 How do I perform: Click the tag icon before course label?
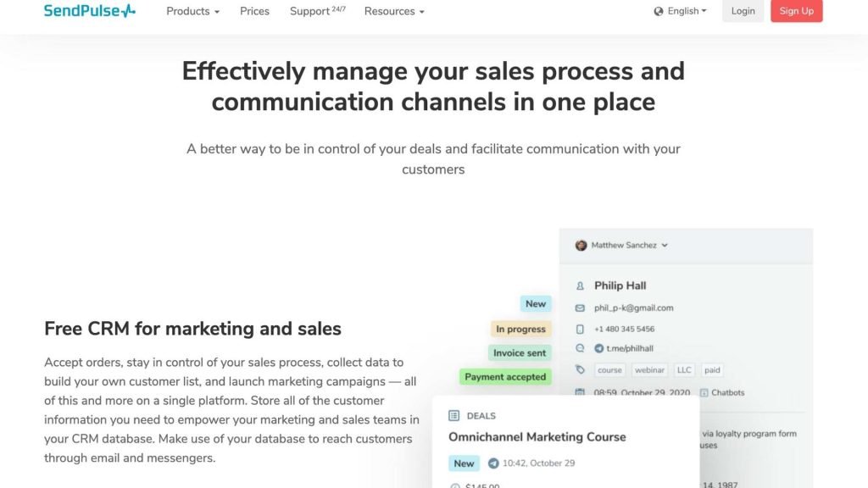click(x=580, y=369)
